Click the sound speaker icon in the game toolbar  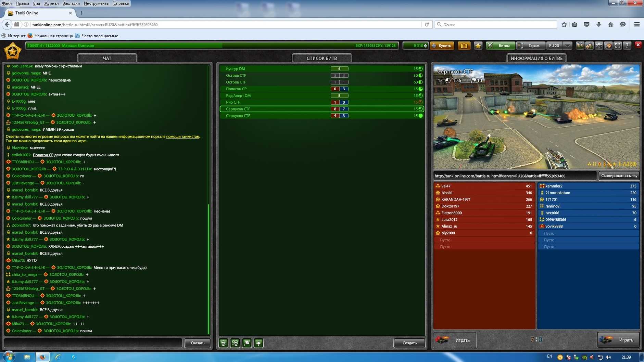click(x=608, y=46)
